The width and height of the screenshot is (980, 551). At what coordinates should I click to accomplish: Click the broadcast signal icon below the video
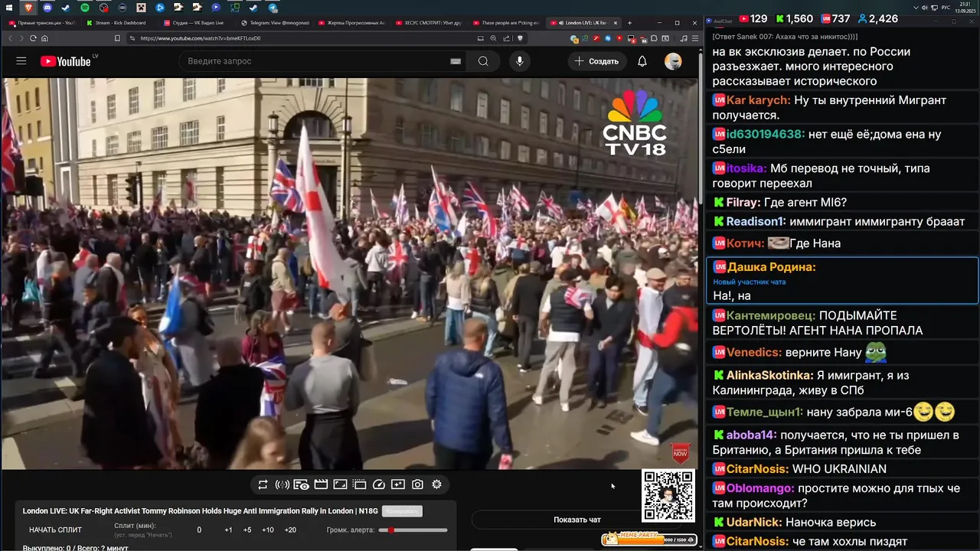coord(282,484)
